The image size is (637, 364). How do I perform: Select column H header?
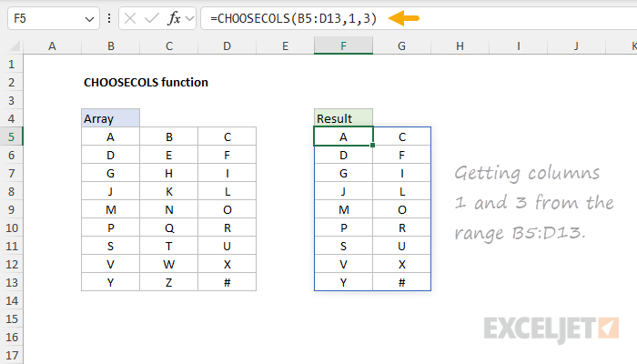(x=460, y=45)
